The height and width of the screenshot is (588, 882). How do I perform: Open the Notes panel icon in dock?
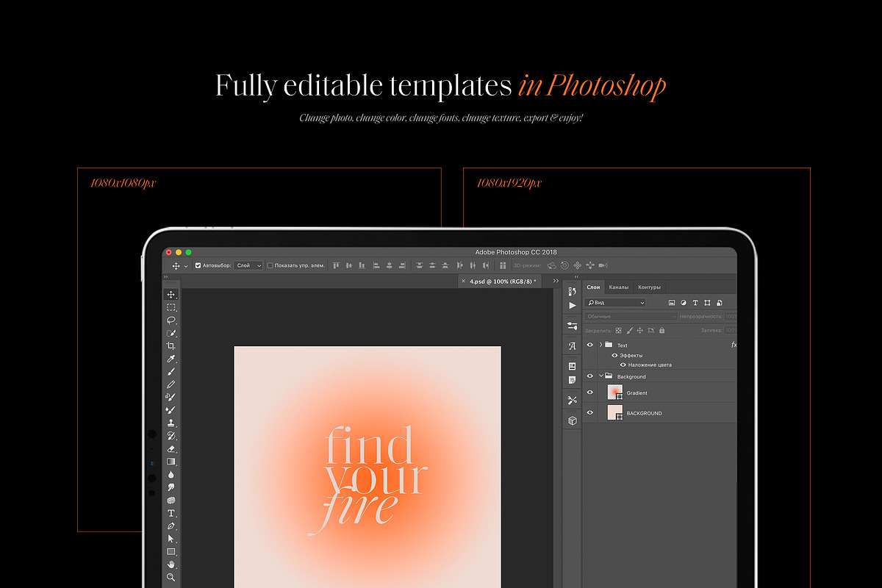[572, 380]
